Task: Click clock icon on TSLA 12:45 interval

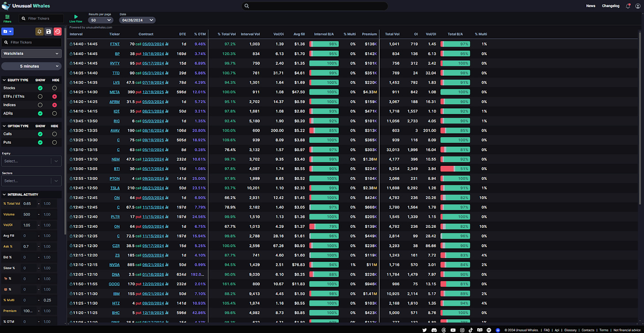Action: point(71,188)
